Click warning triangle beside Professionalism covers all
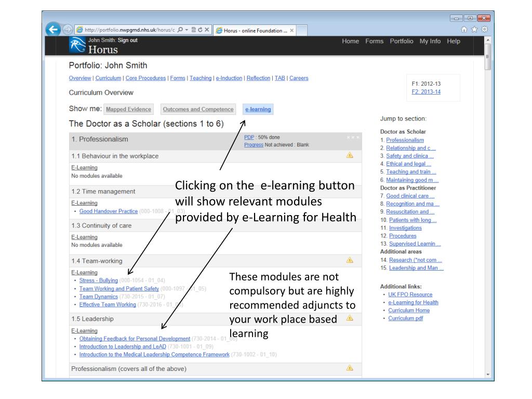 pos(350,368)
